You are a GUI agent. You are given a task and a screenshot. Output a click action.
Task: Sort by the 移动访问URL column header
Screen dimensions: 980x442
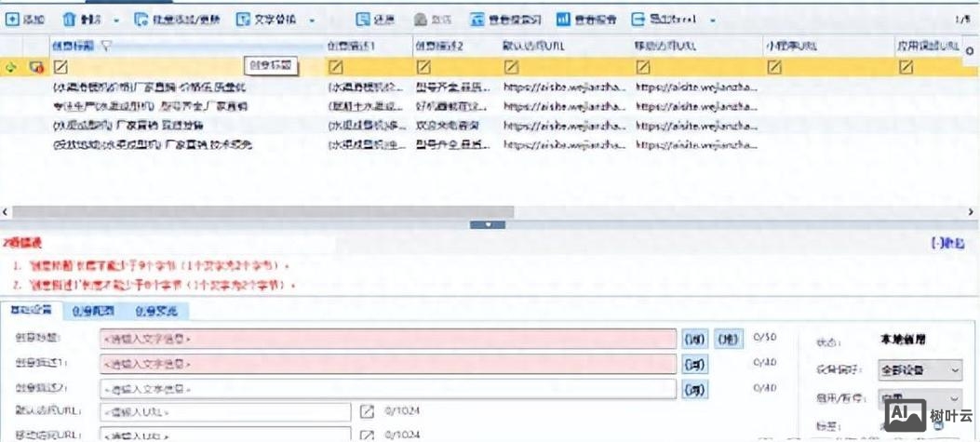click(x=666, y=46)
